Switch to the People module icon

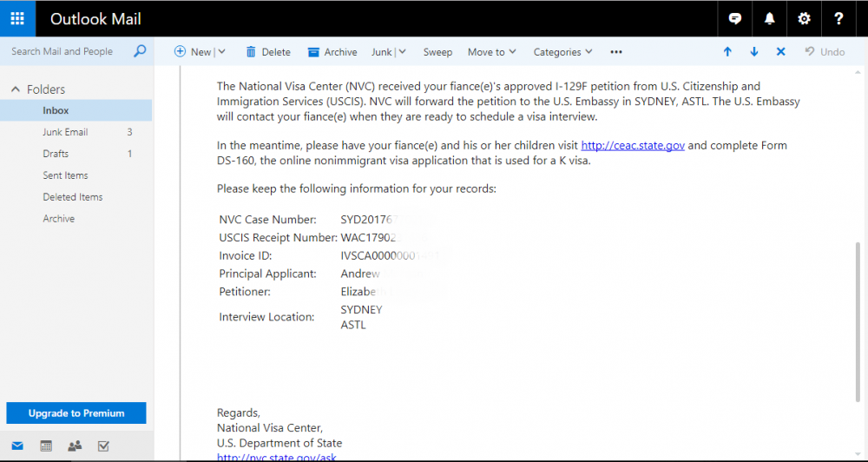(x=75, y=446)
